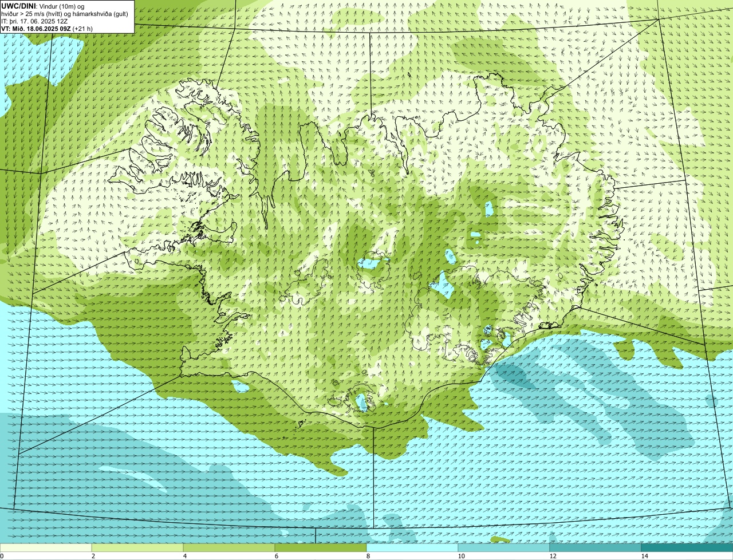The width and height of the screenshot is (733, 560).
Task: Pick the 10–12 m/s legend color swatch
Action: click(504, 547)
